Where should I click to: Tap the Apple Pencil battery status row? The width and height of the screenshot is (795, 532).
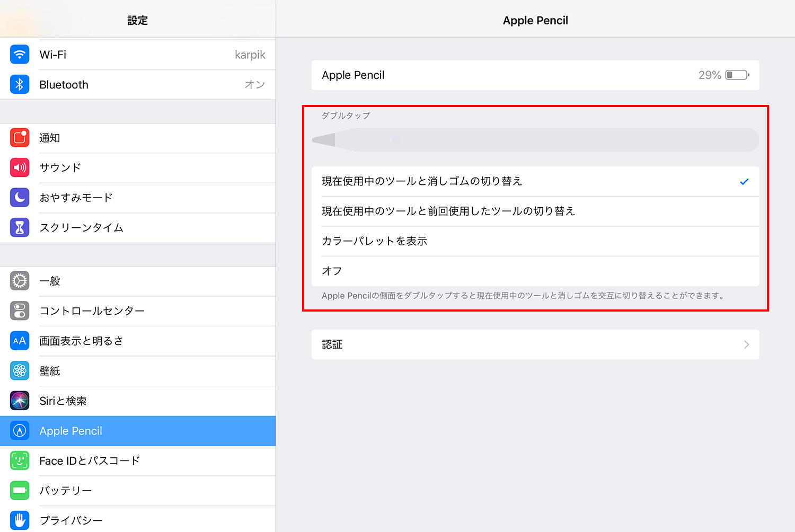(x=535, y=75)
